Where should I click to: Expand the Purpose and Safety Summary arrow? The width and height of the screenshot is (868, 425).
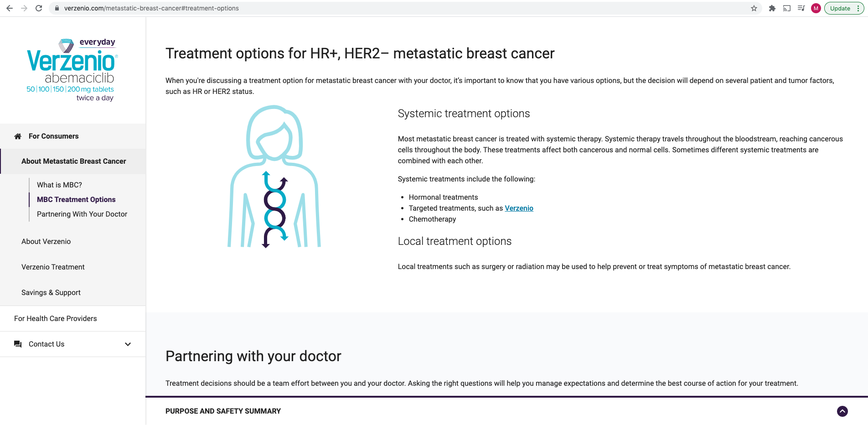[842, 411]
